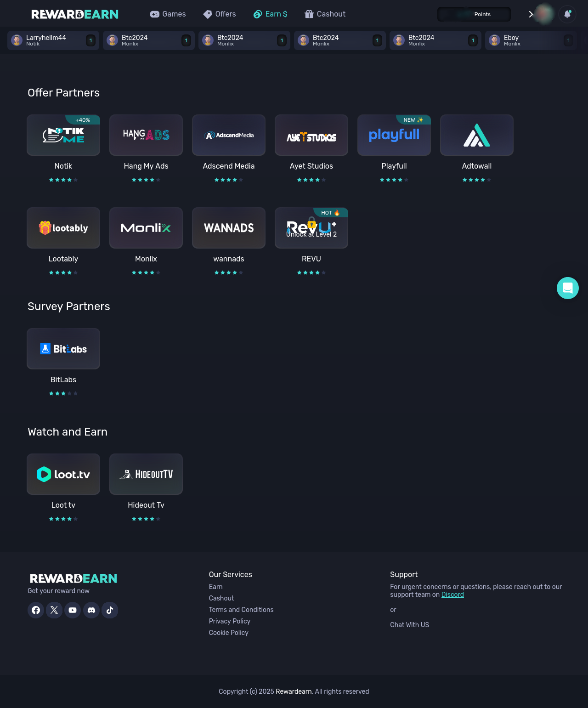Click the Hideout Tv star rating

[x=146, y=519]
